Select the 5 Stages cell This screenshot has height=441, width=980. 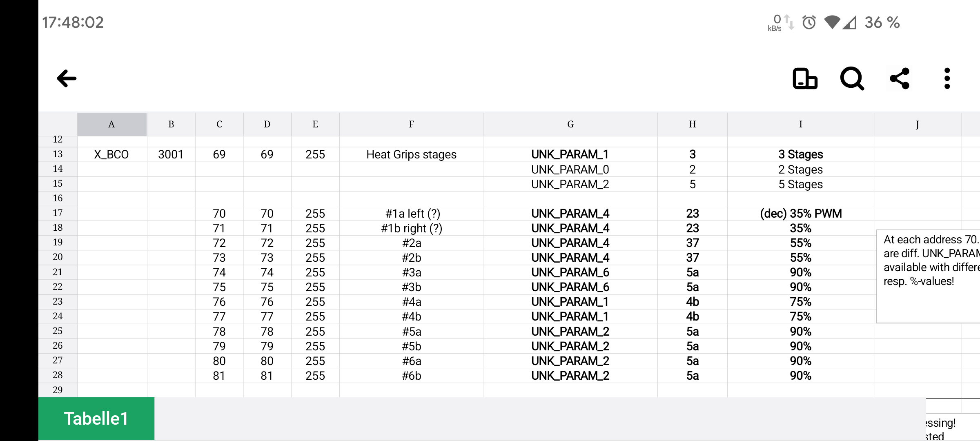(x=800, y=184)
